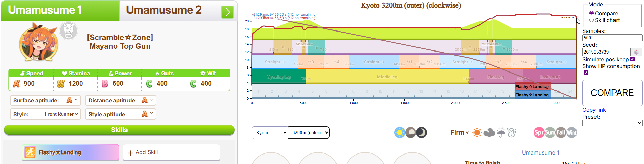Choose cloudy weather icon
This screenshot has width=644, height=164.
[489, 132]
